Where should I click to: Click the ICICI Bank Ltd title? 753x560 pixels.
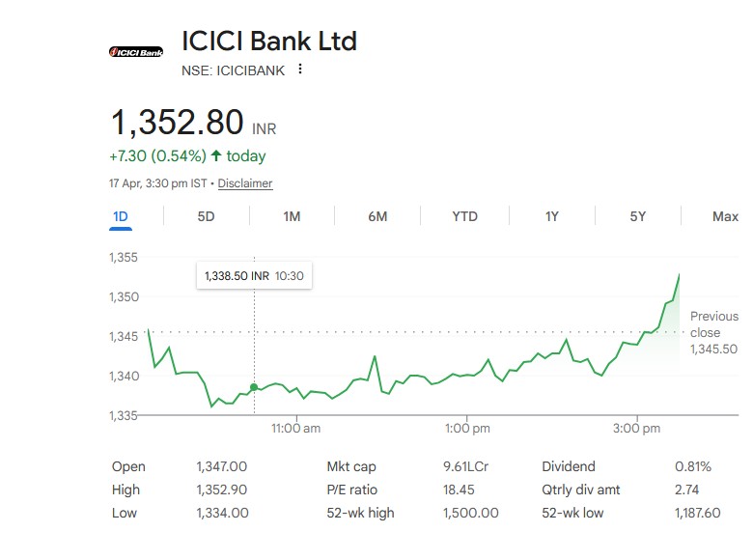269,42
